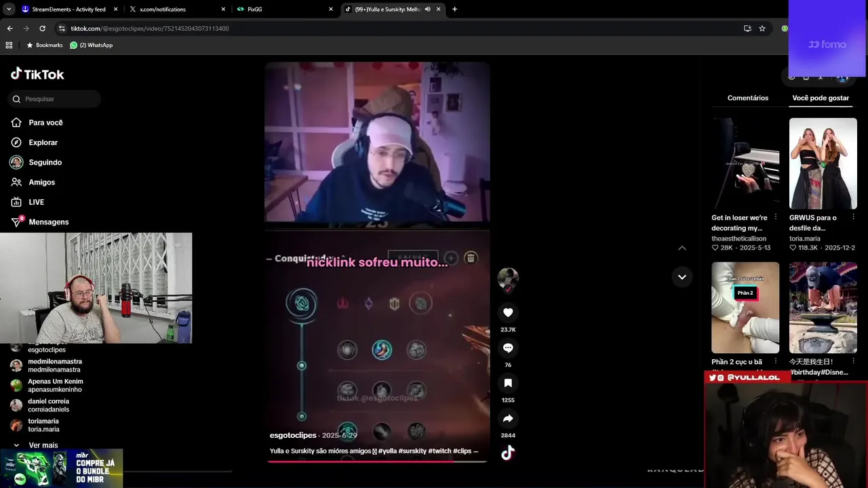This screenshot has width=868, height=488.
Task: Switch to the Comentários tab
Action: coord(748,98)
